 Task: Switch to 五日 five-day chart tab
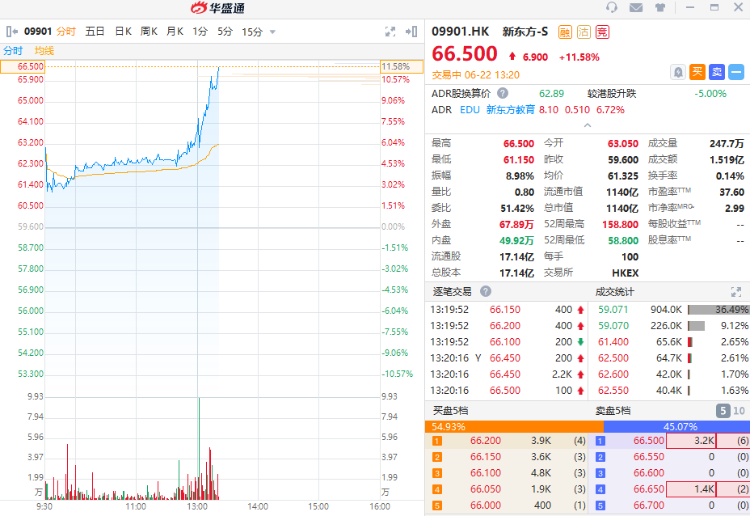95,32
